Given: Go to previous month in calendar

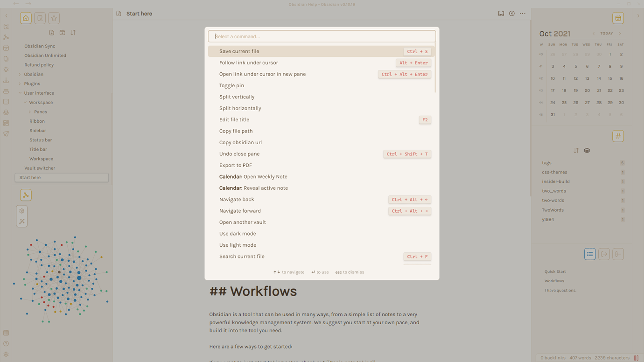Looking at the screenshot, I should coord(594,34).
